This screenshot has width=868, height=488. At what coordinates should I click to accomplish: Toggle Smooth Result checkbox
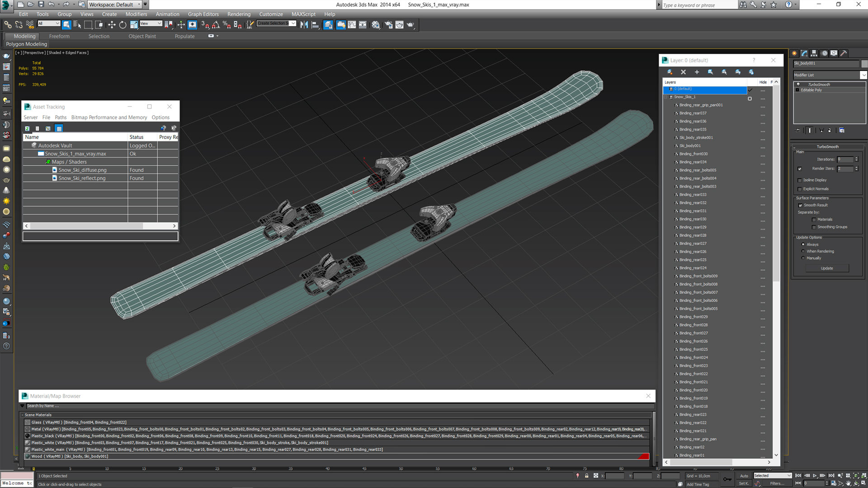coord(800,205)
